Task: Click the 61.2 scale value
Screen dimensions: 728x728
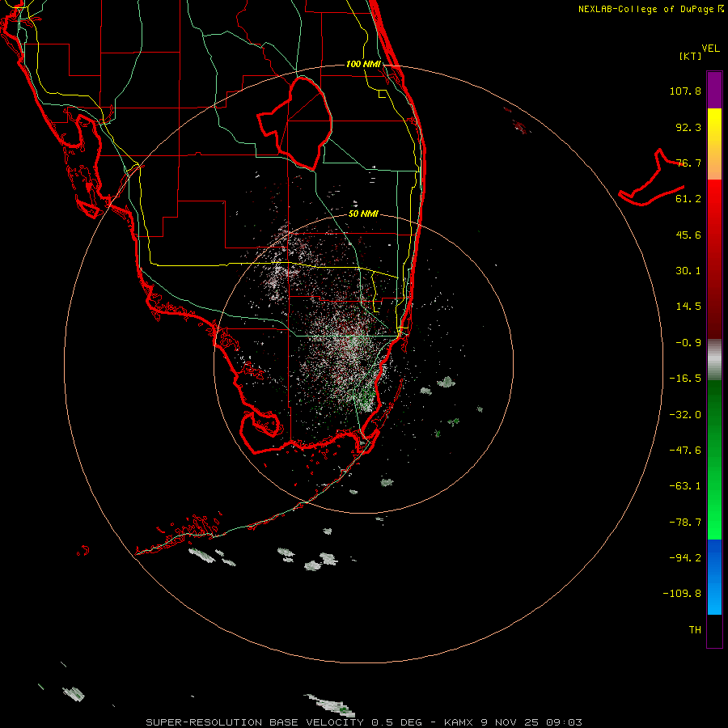Action: [x=688, y=199]
